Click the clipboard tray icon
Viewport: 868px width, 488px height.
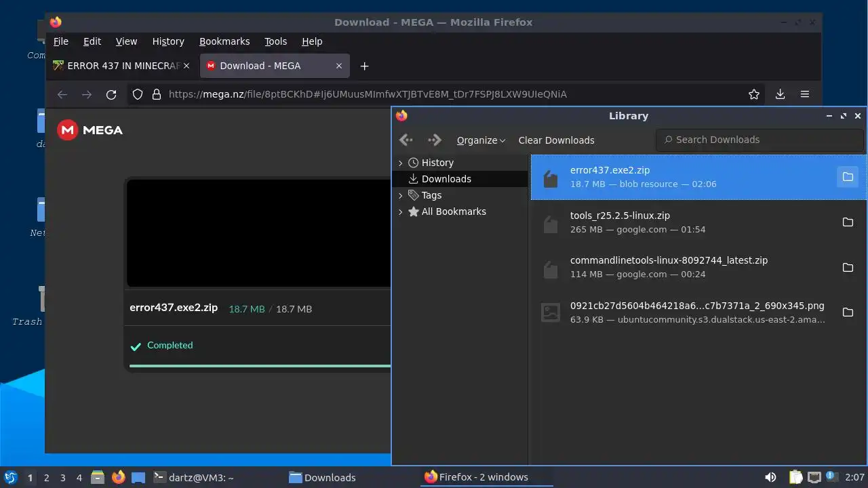pyautogui.click(x=796, y=477)
